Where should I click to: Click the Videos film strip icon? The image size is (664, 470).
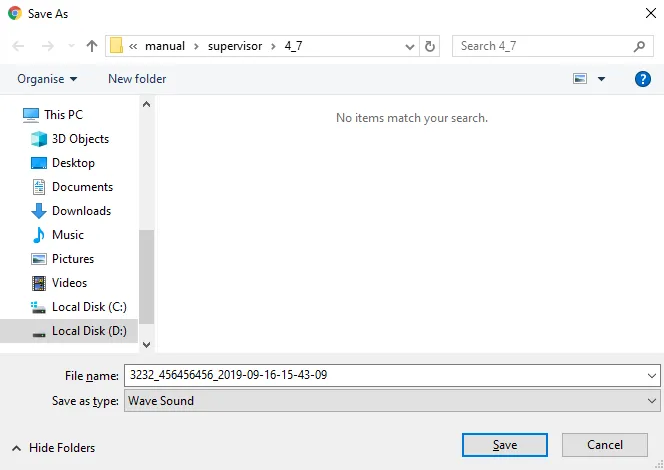coord(39,283)
